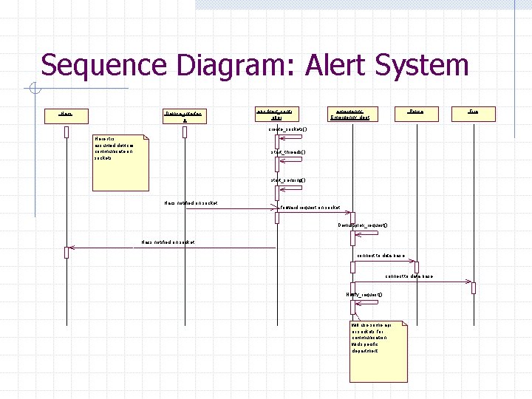This screenshot has height=399, width=532.
Task: Click the Notify_request() message label
Action: (x=364, y=295)
